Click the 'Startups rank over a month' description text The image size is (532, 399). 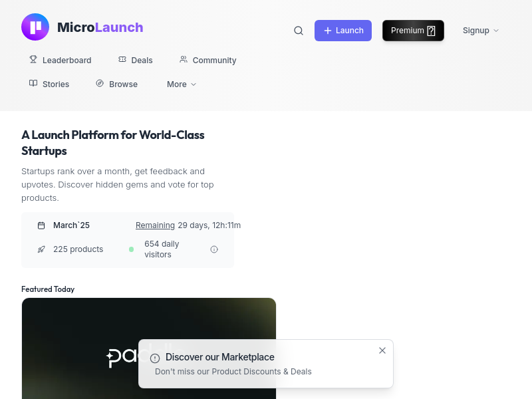coord(118,185)
